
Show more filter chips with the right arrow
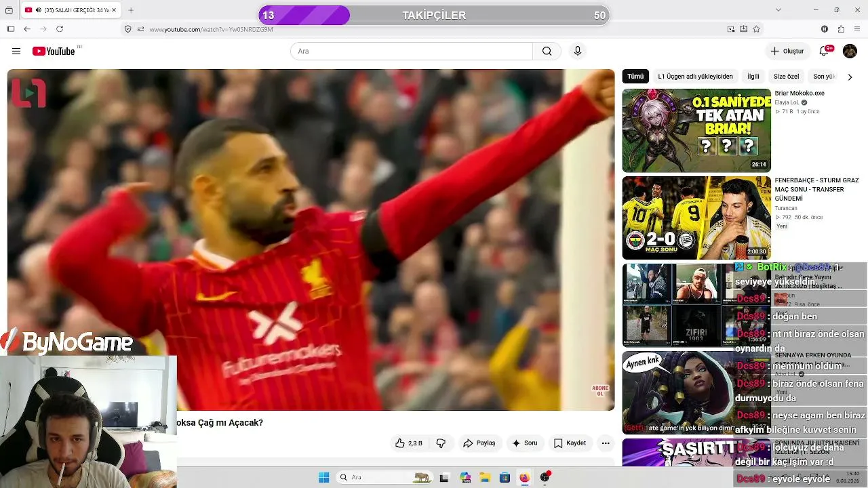[850, 77]
